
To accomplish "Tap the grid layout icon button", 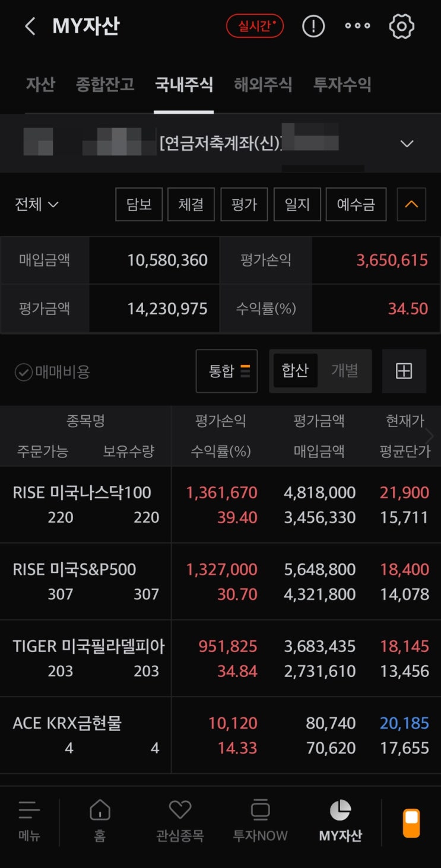I will point(404,371).
